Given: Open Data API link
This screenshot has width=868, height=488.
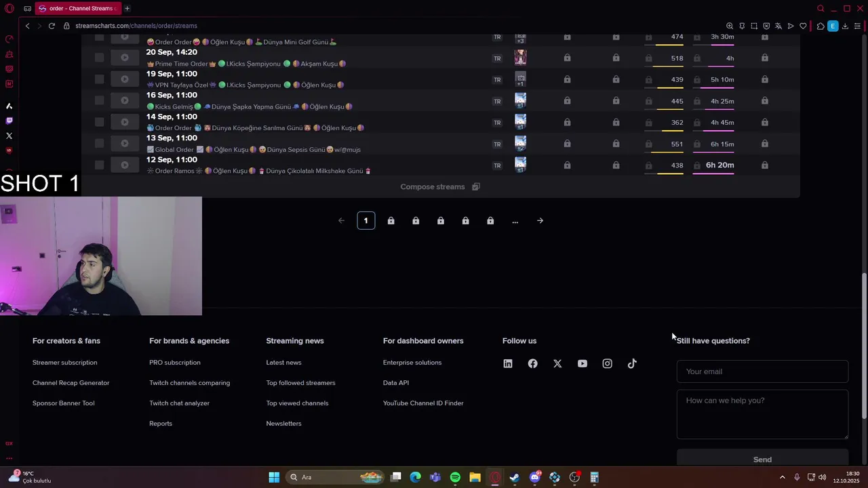Looking at the screenshot, I should [x=396, y=383].
